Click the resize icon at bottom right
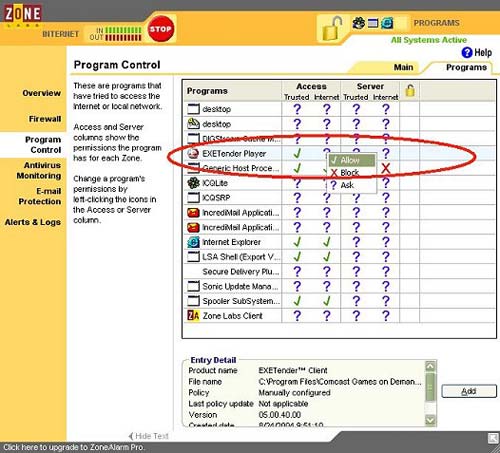Screen dimensions: 500x453 point(493,438)
